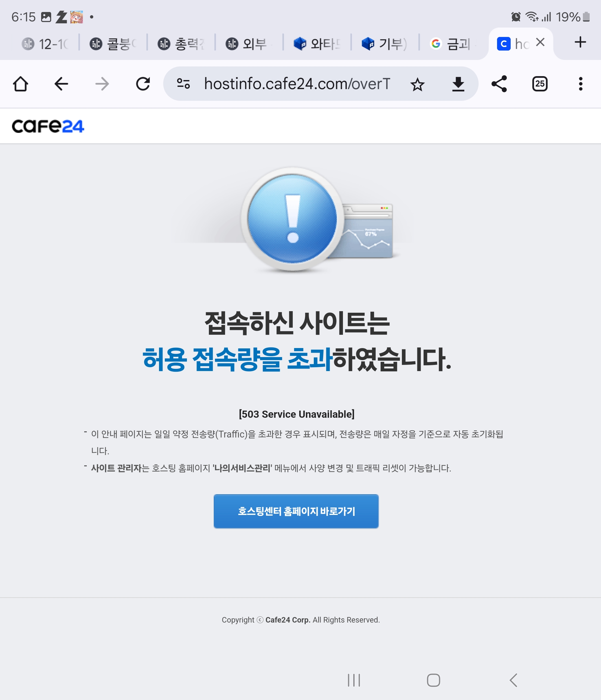Reload the page with refresh icon
The image size is (601, 700).
point(143,84)
